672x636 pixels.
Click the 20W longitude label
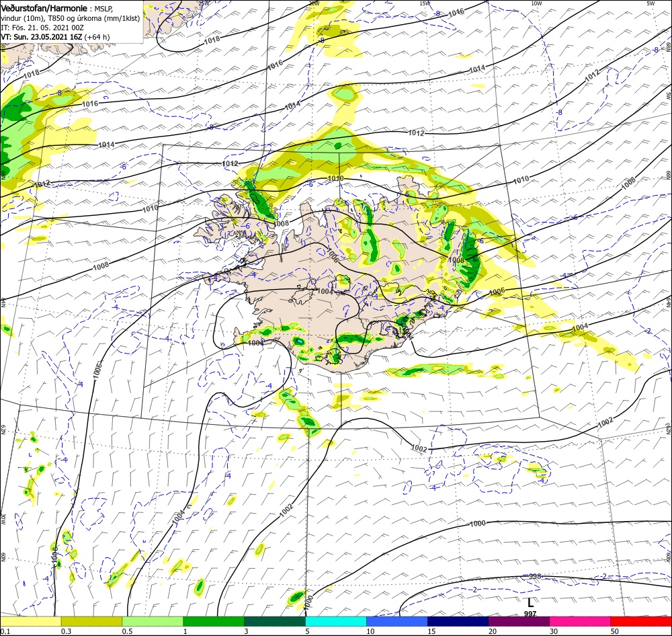pos(314,3)
